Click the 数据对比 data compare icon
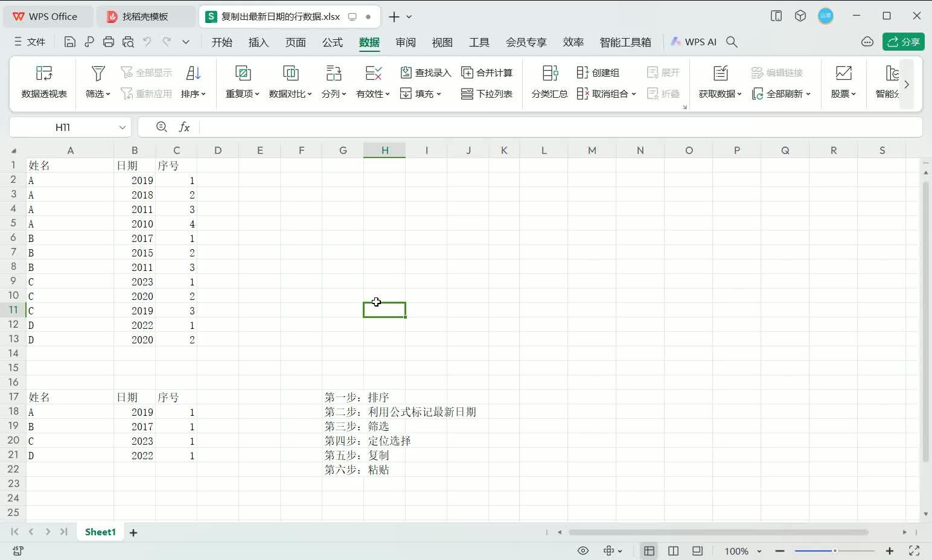Screen dimensions: 932x560 [x=290, y=82]
